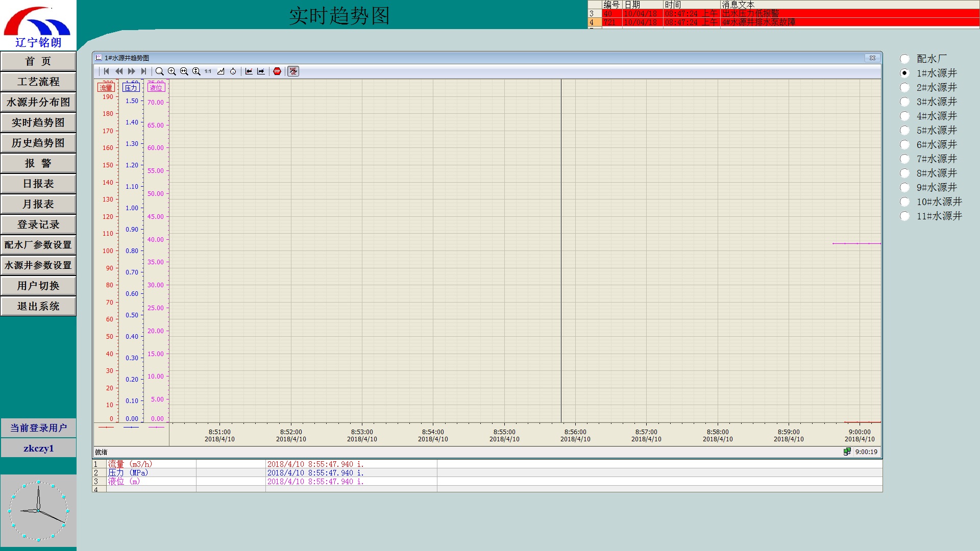
Task: Jump to the first record in trend toolbar
Action: click(x=106, y=71)
